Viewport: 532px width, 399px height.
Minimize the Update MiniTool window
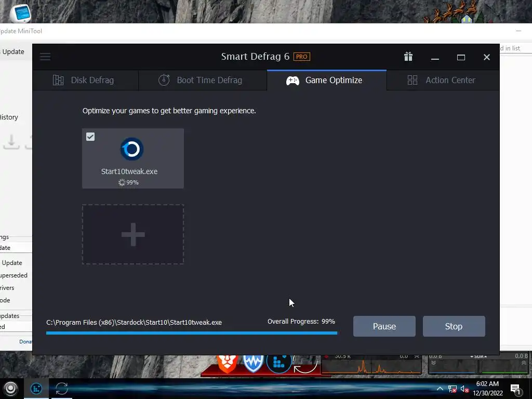[518, 31]
